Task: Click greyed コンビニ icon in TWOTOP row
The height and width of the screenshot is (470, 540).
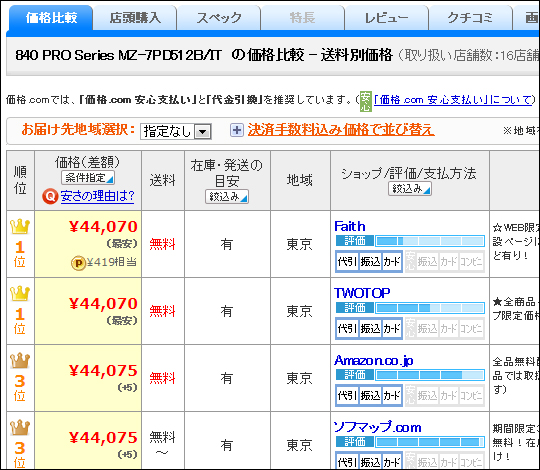Action: tap(471, 328)
